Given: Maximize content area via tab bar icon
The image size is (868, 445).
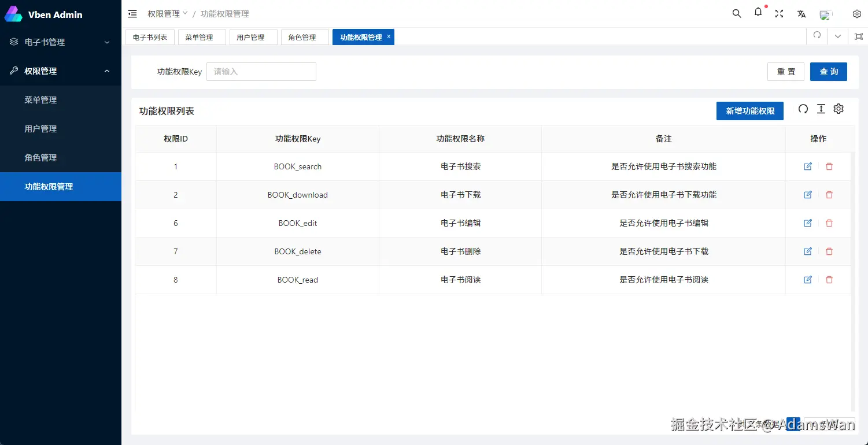Looking at the screenshot, I should pos(859,36).
